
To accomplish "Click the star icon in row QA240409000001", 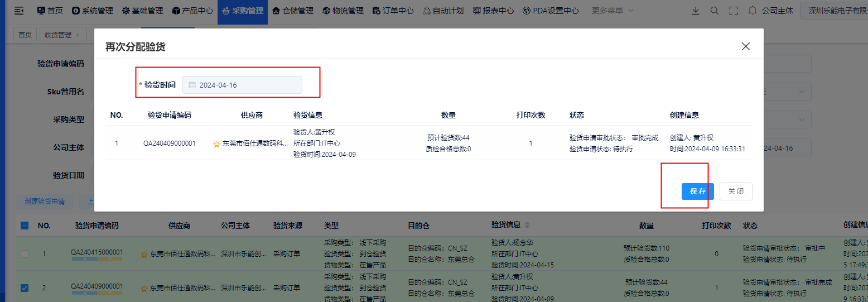I will [144, 288].
